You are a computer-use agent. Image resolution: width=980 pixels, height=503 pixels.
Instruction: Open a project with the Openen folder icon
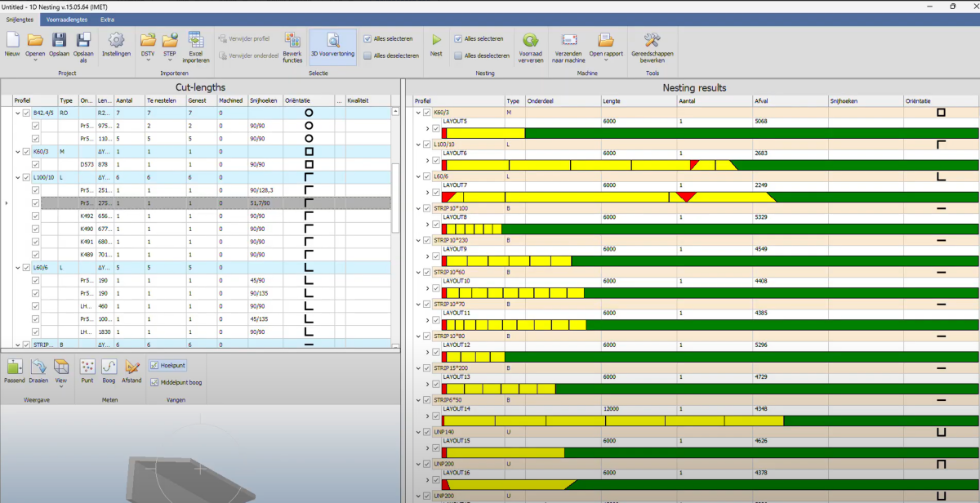click(x=35, y=40)
